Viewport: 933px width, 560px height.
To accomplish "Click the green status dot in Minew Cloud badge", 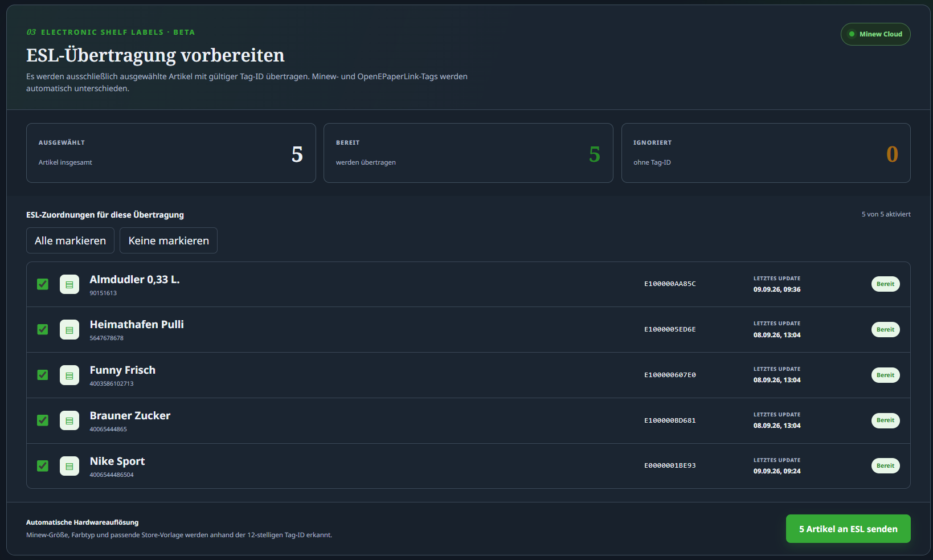I will (852, 34).
